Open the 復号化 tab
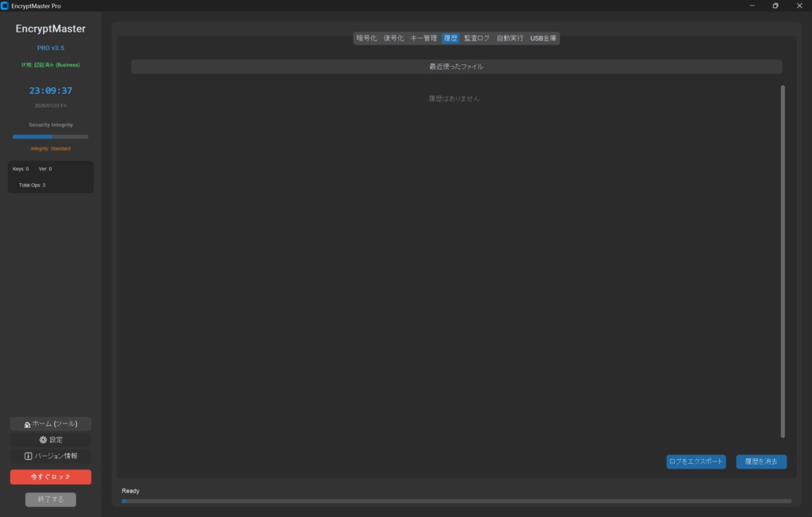The height and width of the screenshot is (517, 812). point(394,37)
